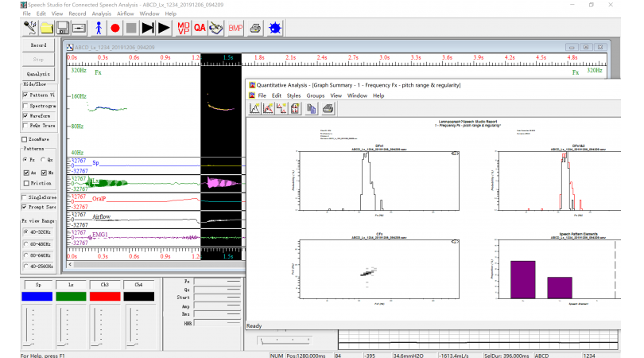Click the Record button in left panel
644x358 pixels.
(38, 45)
